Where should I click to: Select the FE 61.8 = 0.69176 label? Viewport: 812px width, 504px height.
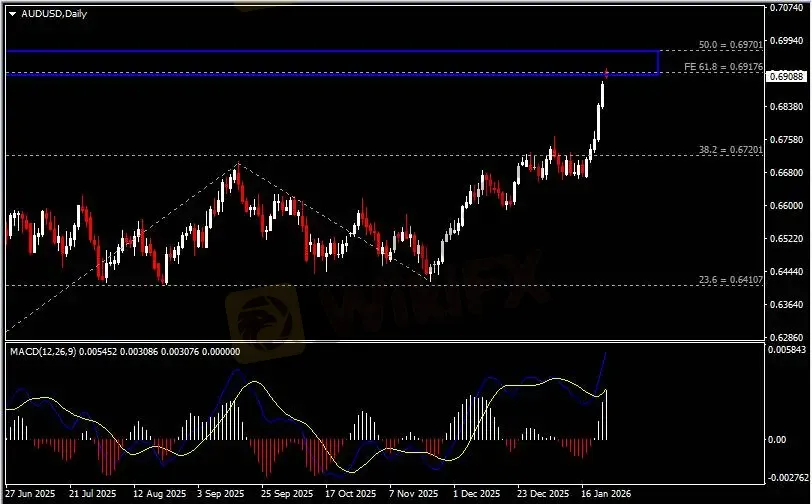[723, 67]
